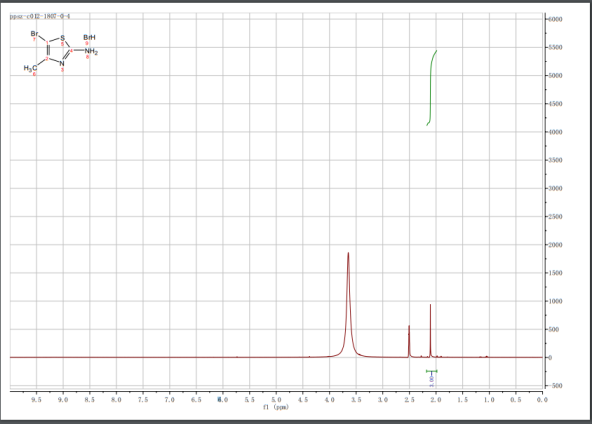Click the S atom in the thiazole ring
Viewport: 592px width, 425px height.
pyautogui.click(x=63, y=38)
